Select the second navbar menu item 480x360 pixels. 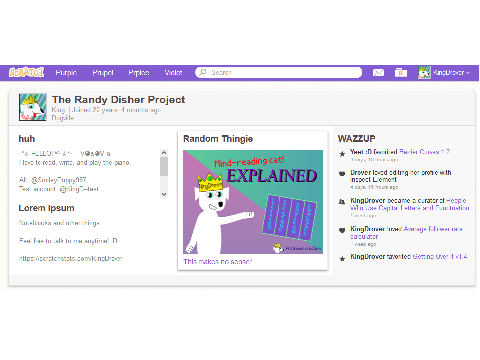coord(103,72)
